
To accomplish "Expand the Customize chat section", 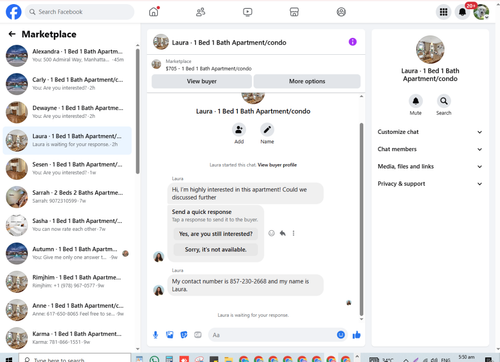I will pyautogui.click(x=430, y=132).
